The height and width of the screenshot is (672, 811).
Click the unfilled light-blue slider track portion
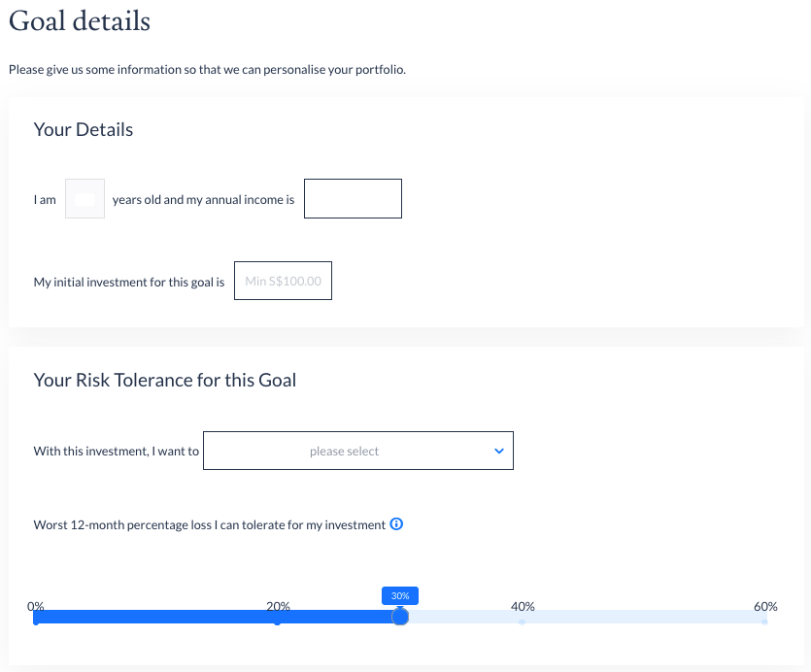pos(585,617)
